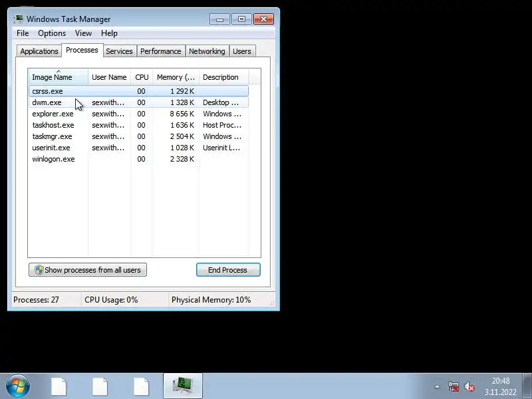
Task: Click the first blank document taskbar icon
Action: point(59,386)
